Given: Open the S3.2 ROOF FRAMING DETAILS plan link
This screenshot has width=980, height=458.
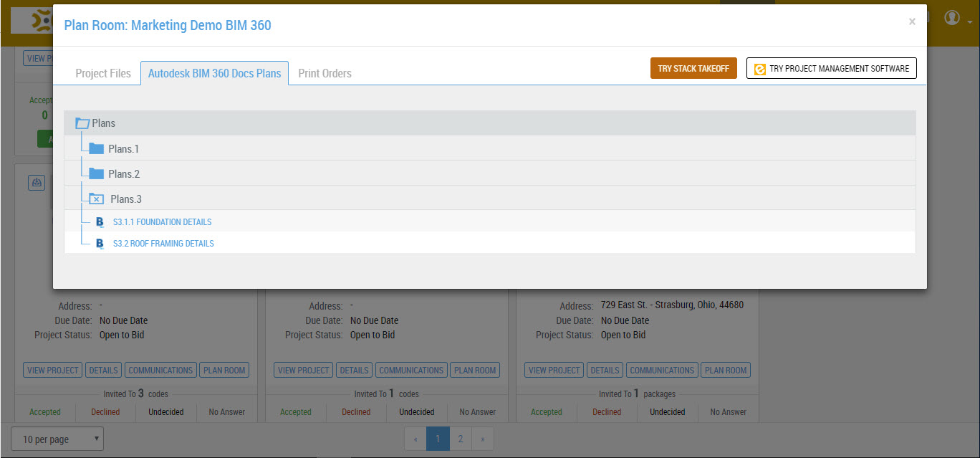Looking at the screenshot, I should coord(163,243).
